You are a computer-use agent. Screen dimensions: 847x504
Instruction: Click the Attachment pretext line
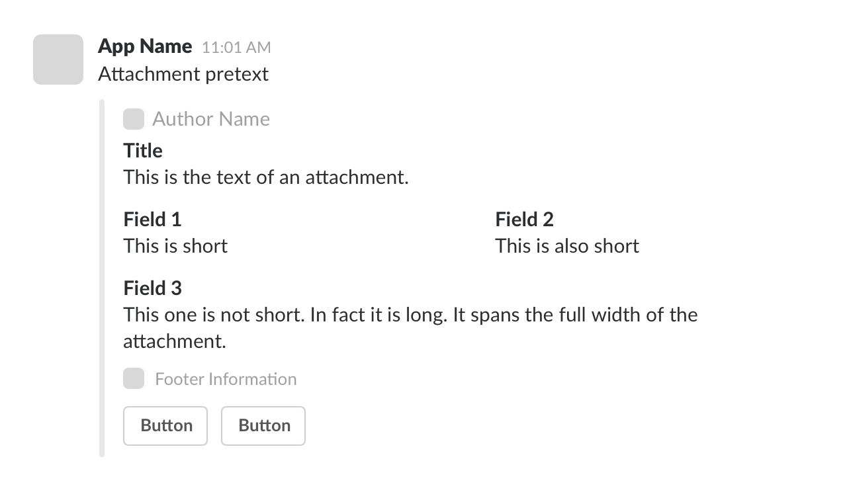tap(183, 74)
